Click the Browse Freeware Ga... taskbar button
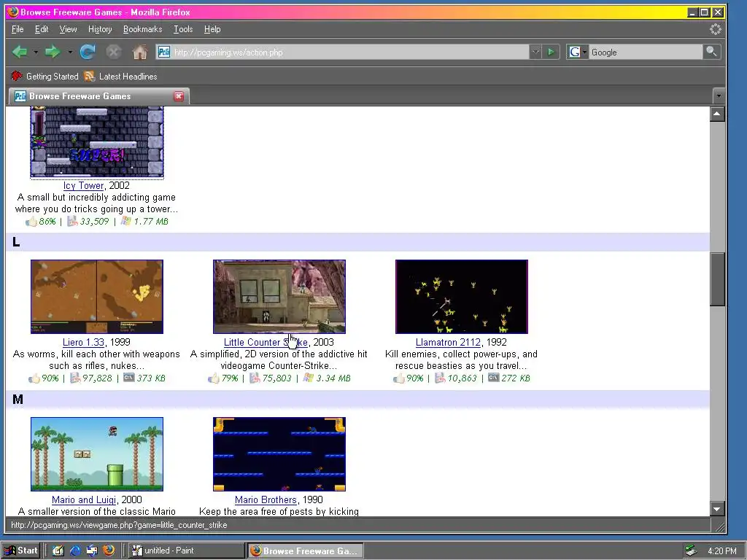This screenshot has height=560, width=747. tap(306, 551)
